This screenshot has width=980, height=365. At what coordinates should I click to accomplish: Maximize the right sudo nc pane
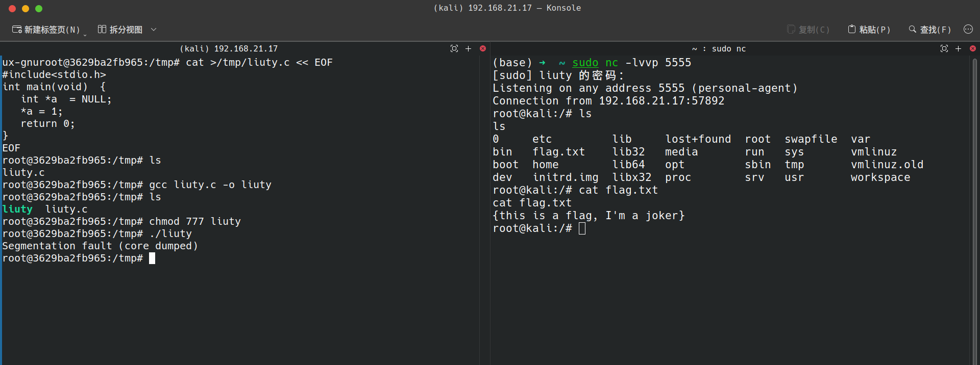[x=944, y=48]
